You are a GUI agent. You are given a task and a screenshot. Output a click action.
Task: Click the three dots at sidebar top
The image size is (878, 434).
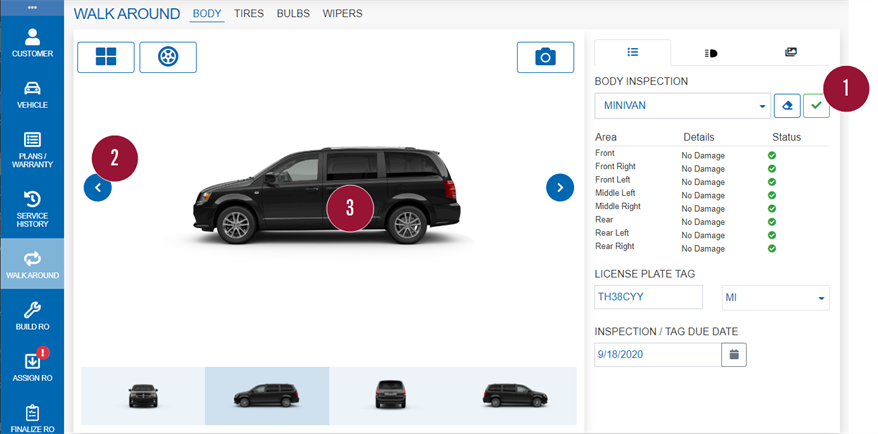(32, 8)
